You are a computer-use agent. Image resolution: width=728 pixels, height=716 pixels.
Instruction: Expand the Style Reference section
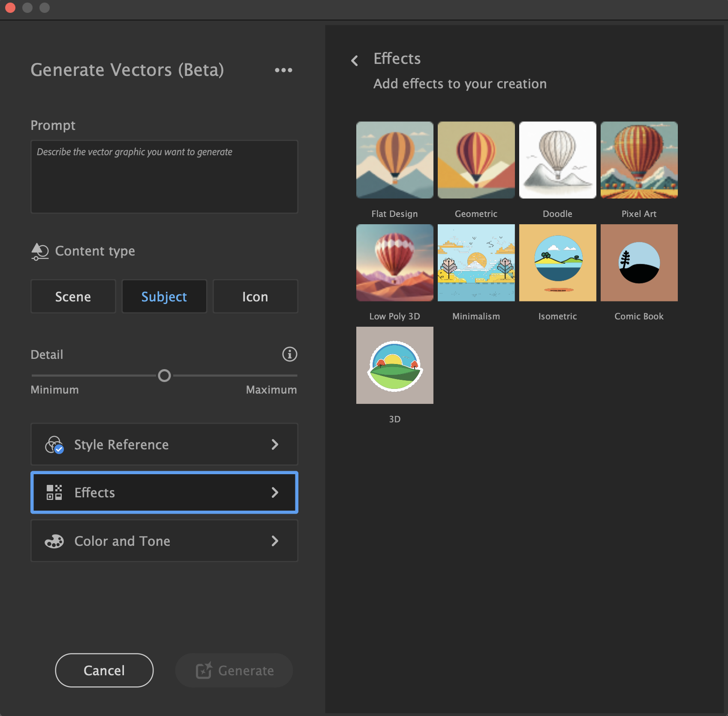point(275,445)
